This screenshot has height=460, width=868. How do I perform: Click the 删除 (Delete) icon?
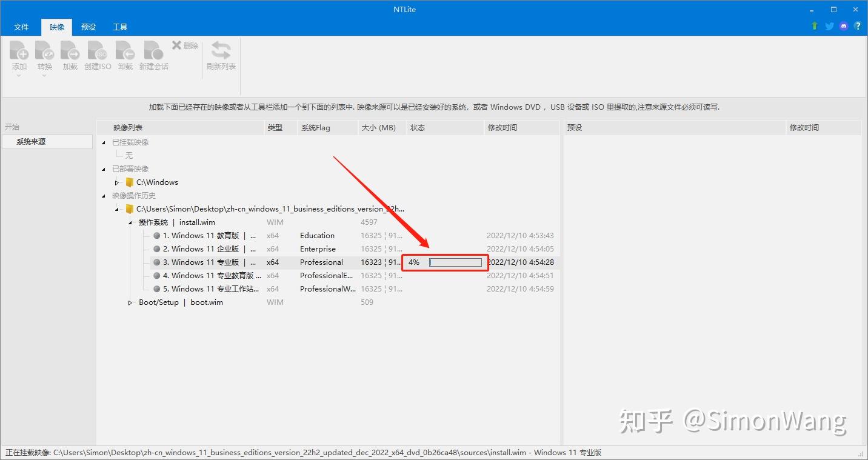pos(184,44)
